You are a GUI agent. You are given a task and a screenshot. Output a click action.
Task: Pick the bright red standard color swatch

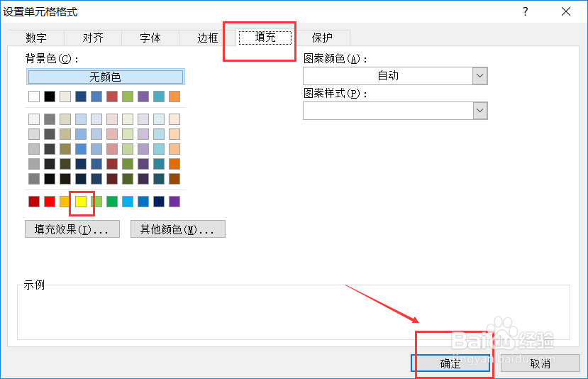[50, 202]
